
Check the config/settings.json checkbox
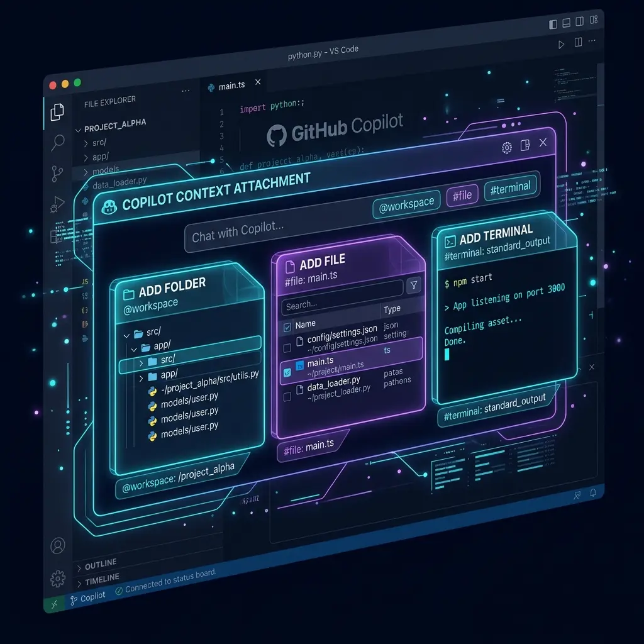(287, 348)
